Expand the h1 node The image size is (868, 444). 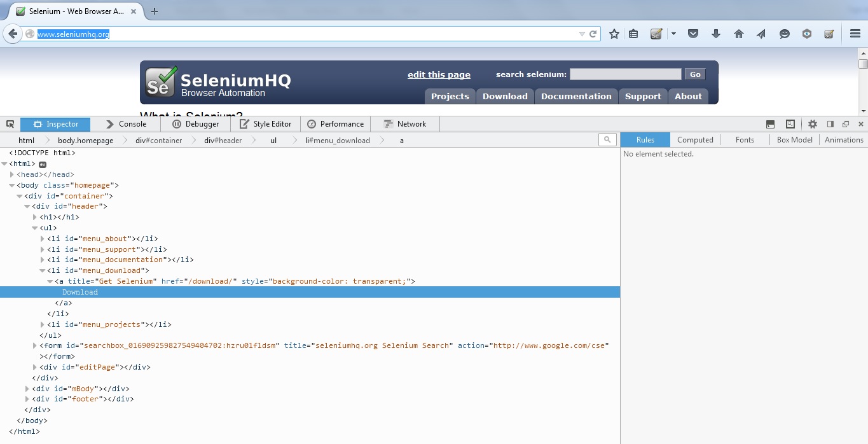pos(35,217)
